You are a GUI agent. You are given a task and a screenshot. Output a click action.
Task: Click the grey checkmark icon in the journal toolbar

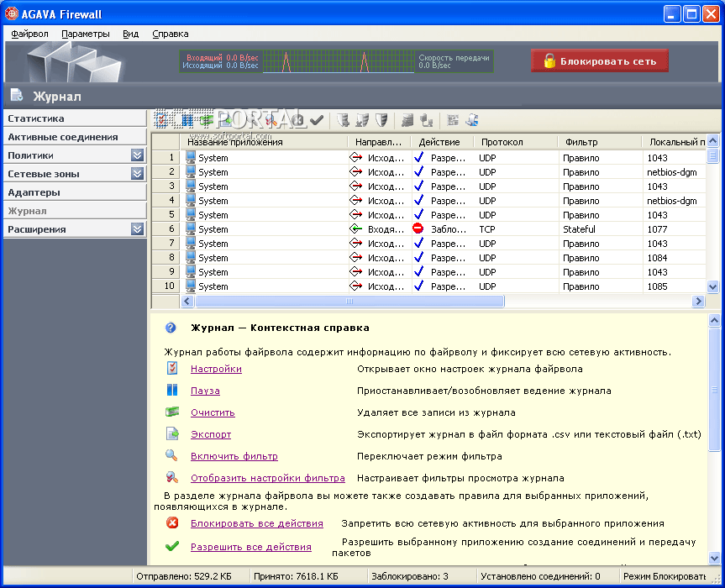tap(317, 121)
